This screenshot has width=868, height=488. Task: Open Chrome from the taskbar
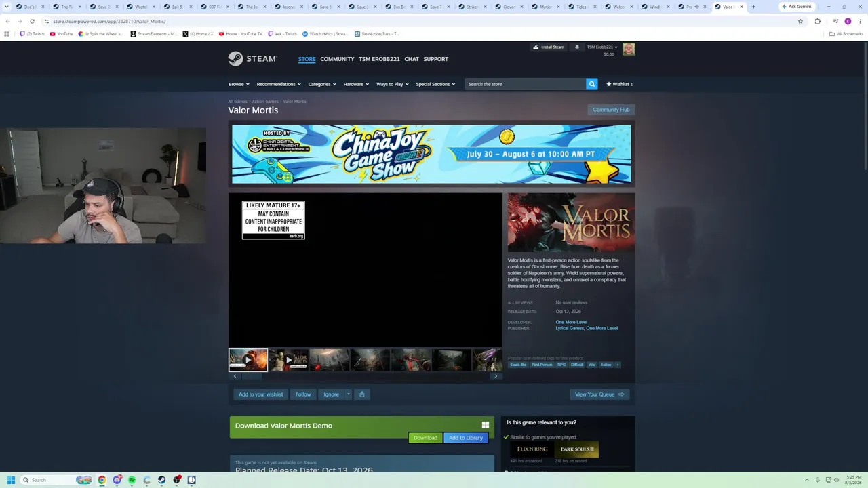click(102, 480)
